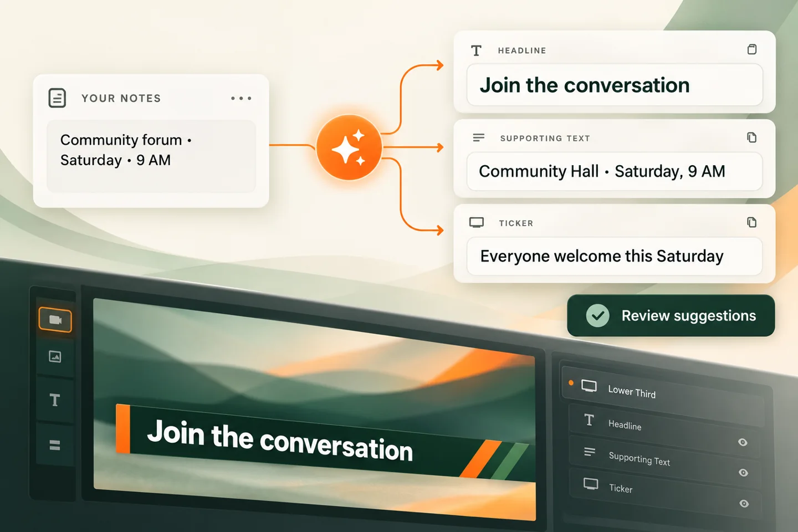Toggle visibility of the Ticker layer
This screenshot has width=798, height=532.
(x=744, y=504)
